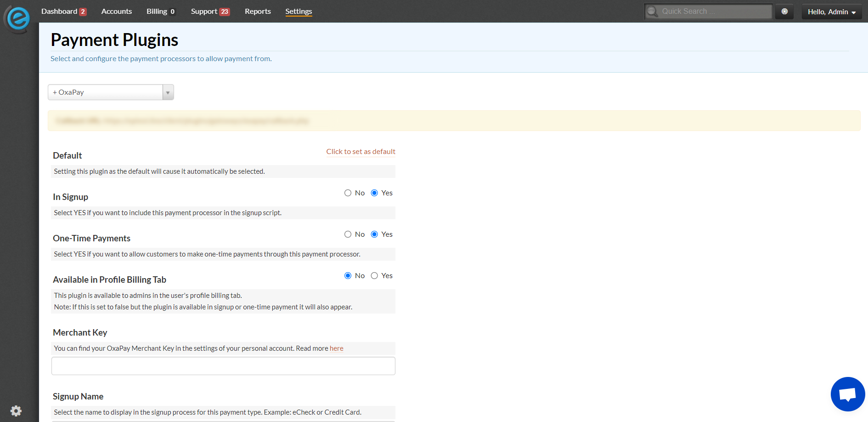Click the Billing count badge
868x422 pixels.
pyautogui.click(x=173, y=12)
